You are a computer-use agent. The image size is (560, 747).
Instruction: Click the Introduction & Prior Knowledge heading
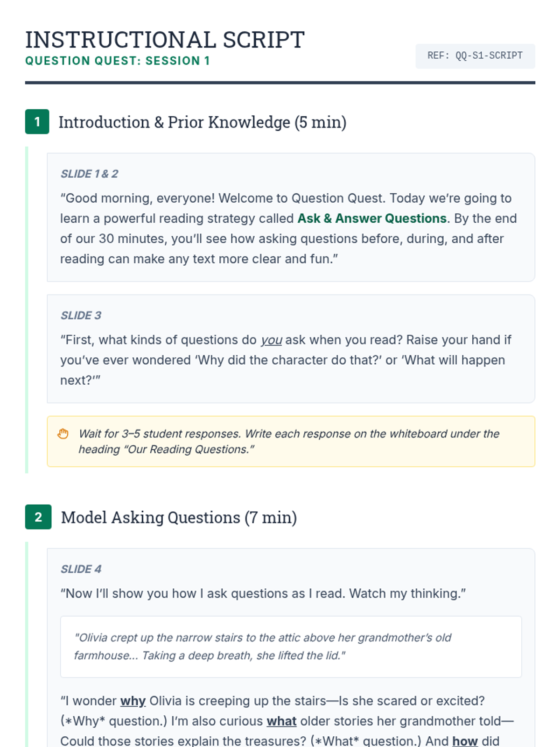(203, 122)
